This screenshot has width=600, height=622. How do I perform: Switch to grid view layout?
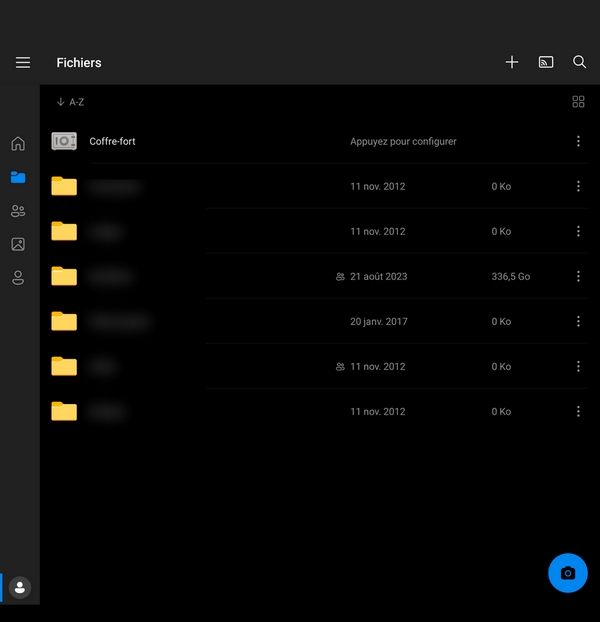click(578, 102)
